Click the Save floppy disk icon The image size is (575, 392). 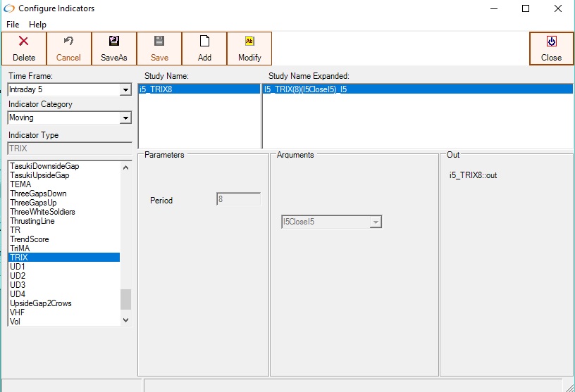click(x=159, y=42)
